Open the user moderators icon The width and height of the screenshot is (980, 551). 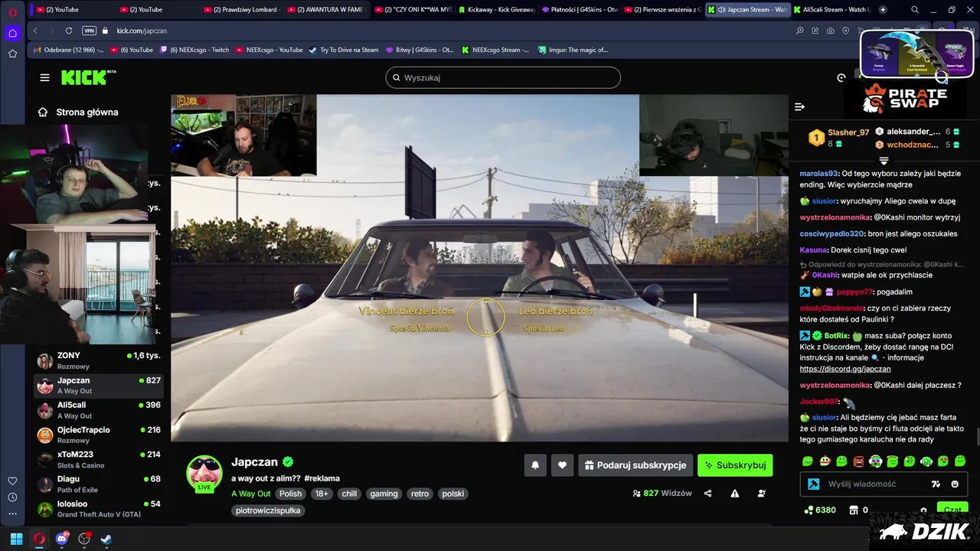(x=761, y=494)
